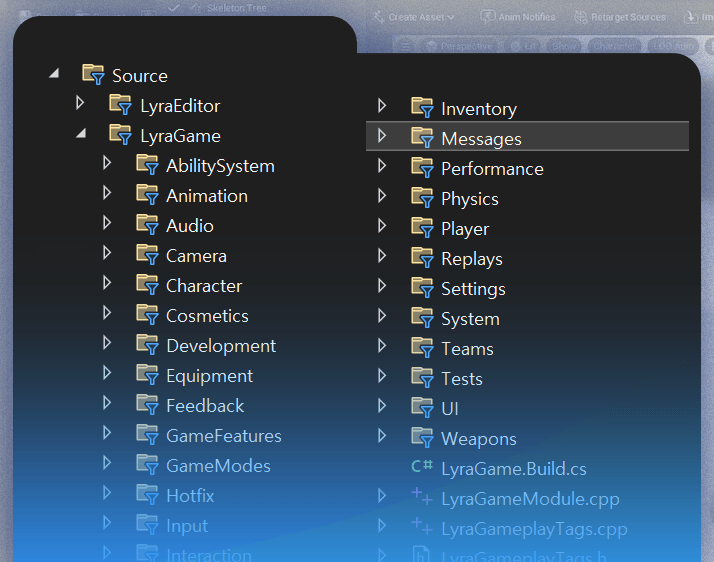The image size is (714, 562).
Task: Click the Development folder icon
Action: 148,345
